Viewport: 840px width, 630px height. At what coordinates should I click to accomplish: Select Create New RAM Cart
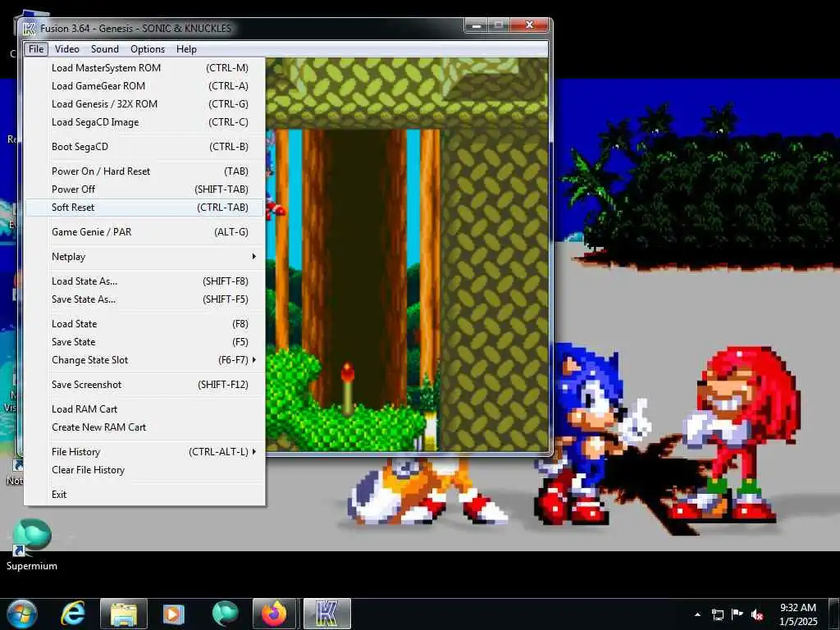(x=144, y=428)
